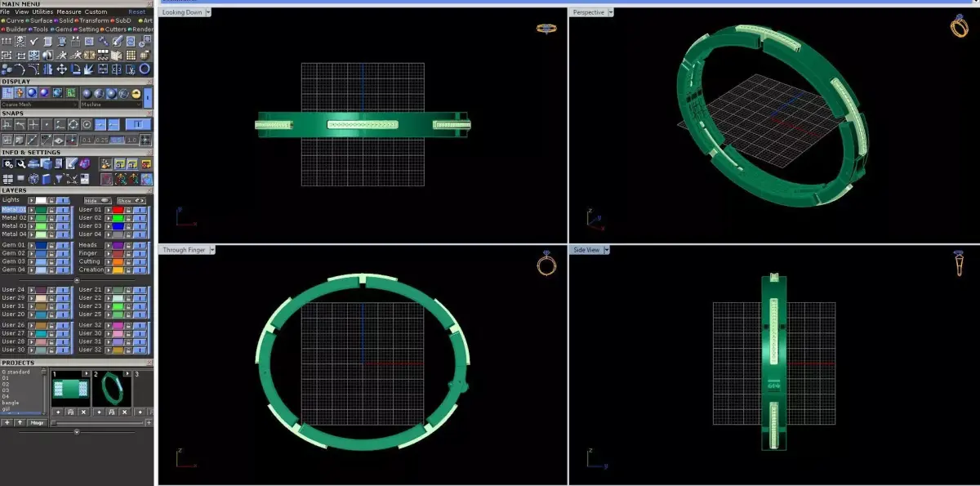The height and width of the screenshot is (486, 980).
Task: Toggle lock on the User 01 layer
Action: pyautogui.click(x=129, y=209)
